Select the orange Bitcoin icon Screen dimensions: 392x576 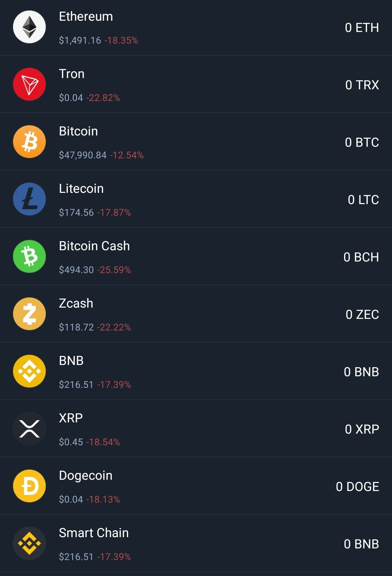(x=29, y=142)
